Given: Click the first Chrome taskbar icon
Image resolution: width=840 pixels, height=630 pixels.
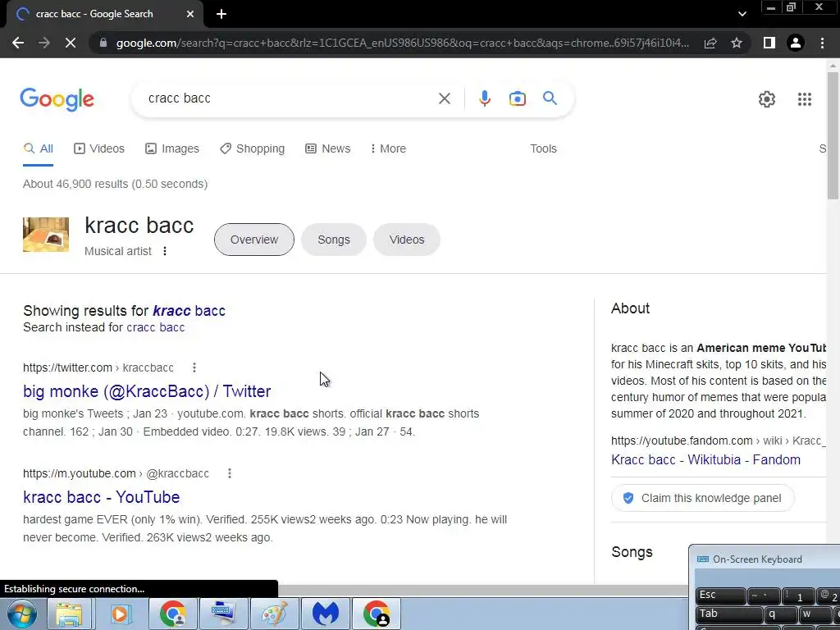Looking at the screenshot, I should (172, 614).
